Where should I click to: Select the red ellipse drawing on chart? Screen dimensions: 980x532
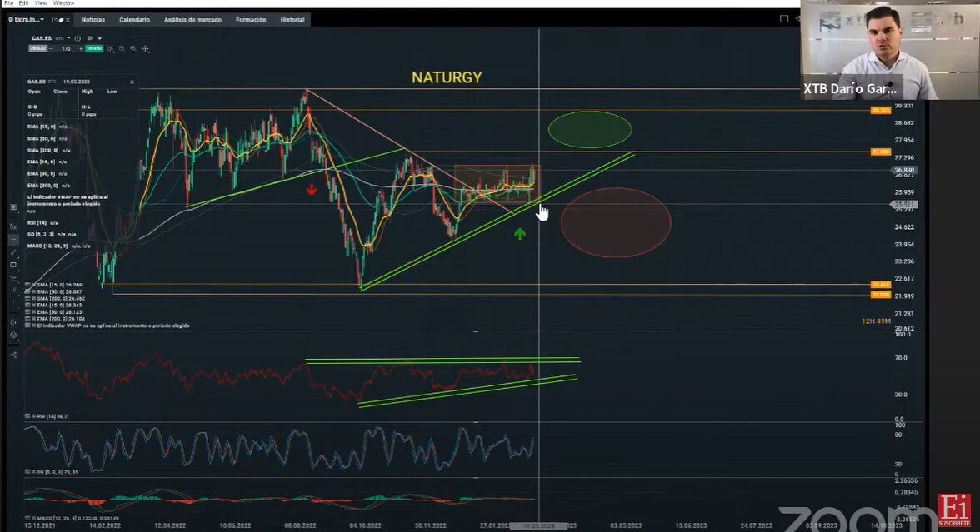click(616, 222)
